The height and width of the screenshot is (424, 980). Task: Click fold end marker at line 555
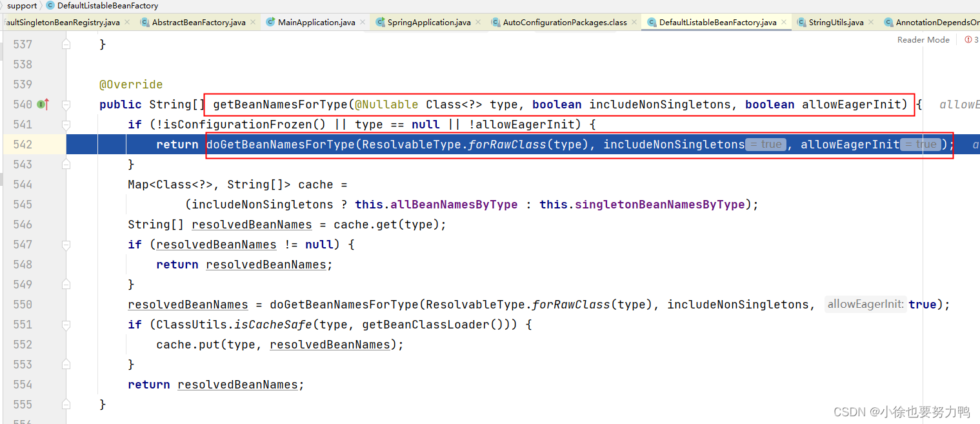[x=66, y=405]
